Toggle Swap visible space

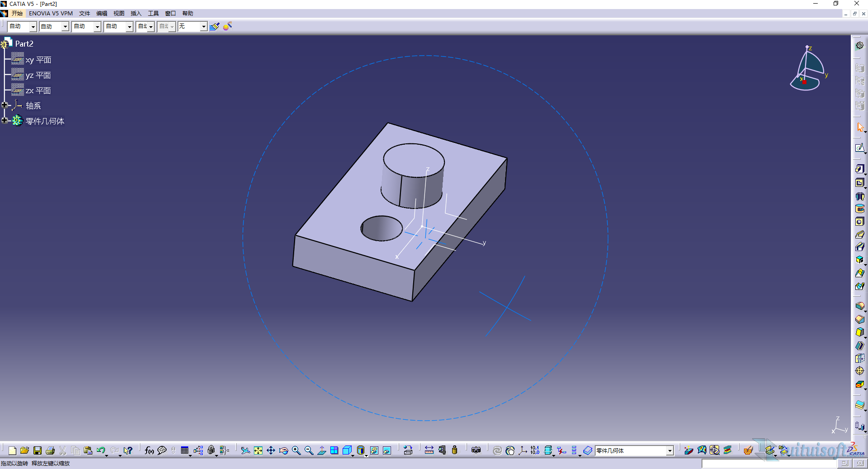click(386, 450)
